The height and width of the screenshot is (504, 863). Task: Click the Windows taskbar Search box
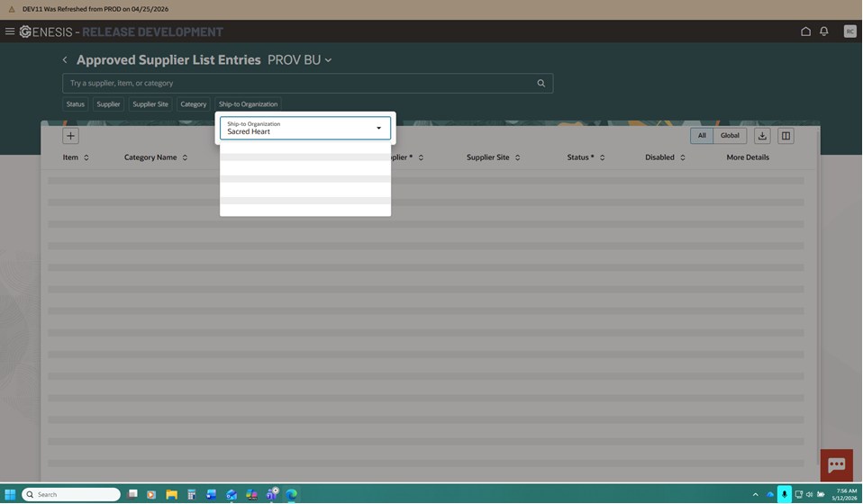tap(71, 495)
